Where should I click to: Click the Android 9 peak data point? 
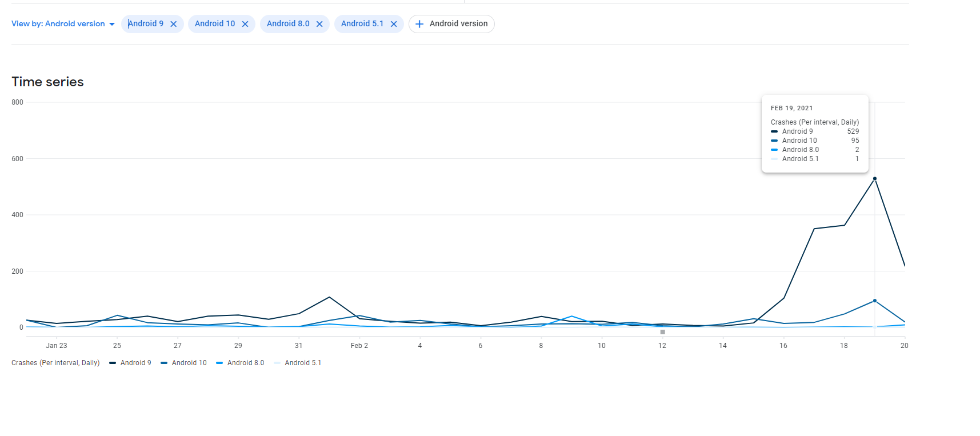[x=874, y=179]
